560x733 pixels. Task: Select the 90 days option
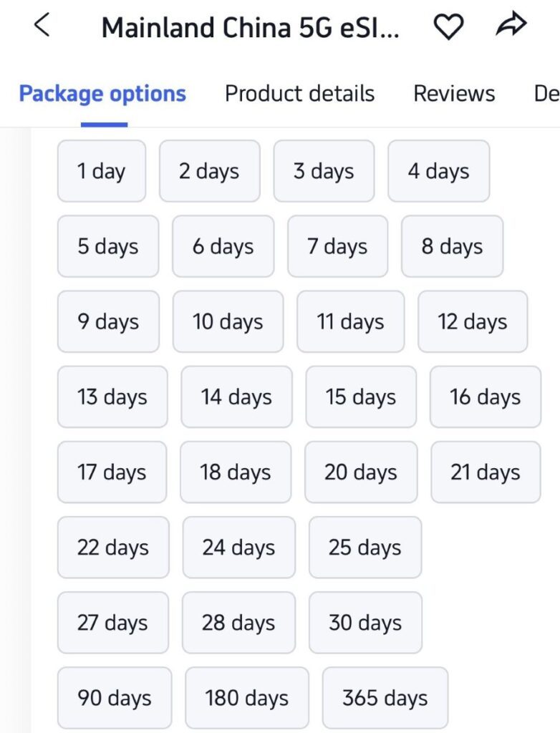(x=115, y=698)
